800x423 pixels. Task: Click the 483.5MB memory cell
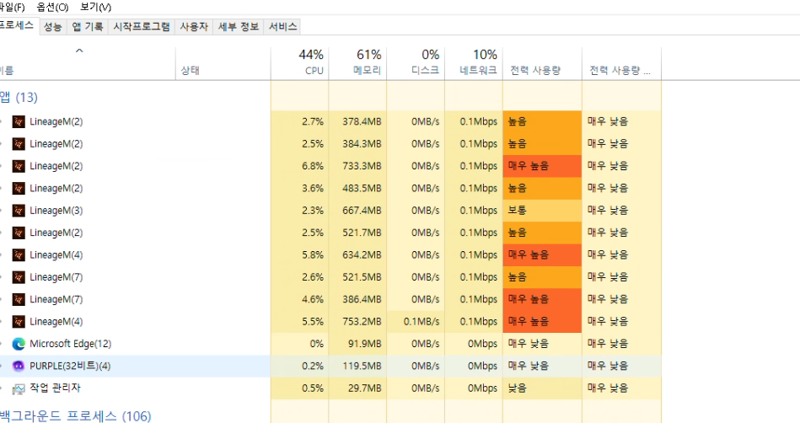358,188
